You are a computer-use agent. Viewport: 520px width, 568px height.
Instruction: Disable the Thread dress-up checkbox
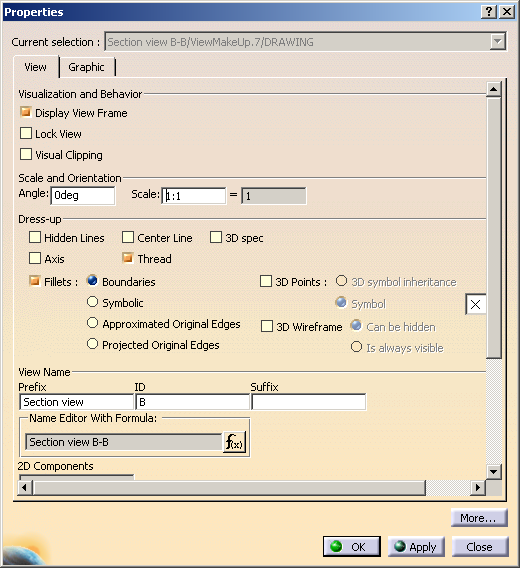tap(128, 258)
